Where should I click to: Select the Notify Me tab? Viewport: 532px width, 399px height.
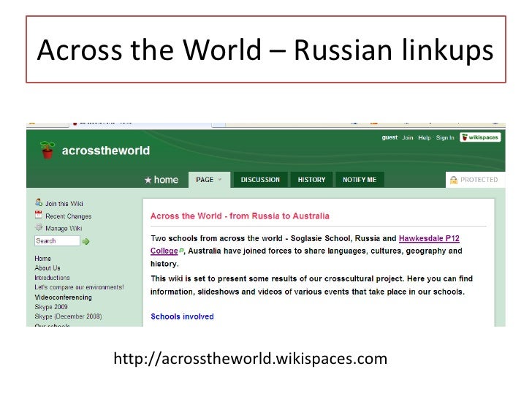(360, 180)
